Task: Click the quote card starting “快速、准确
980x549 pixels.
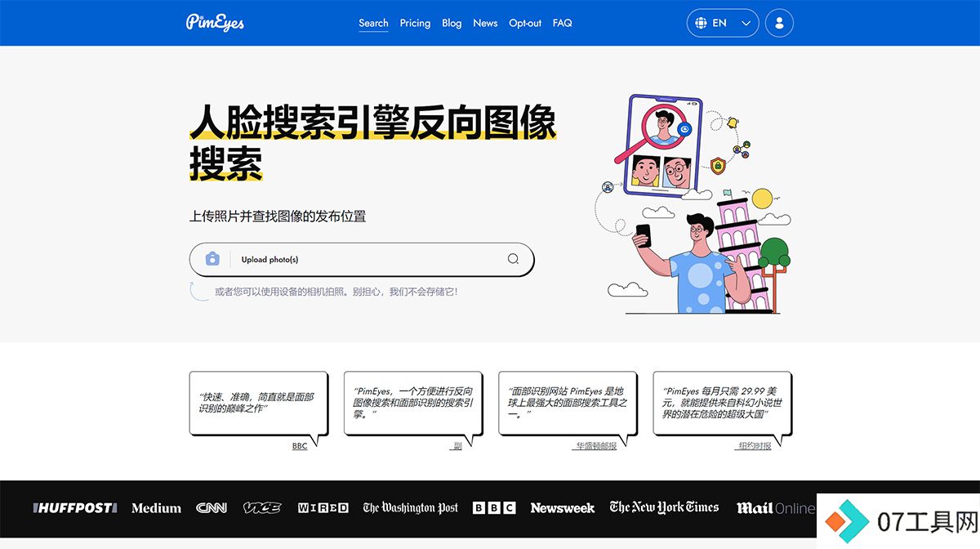Action: point(258,404)
